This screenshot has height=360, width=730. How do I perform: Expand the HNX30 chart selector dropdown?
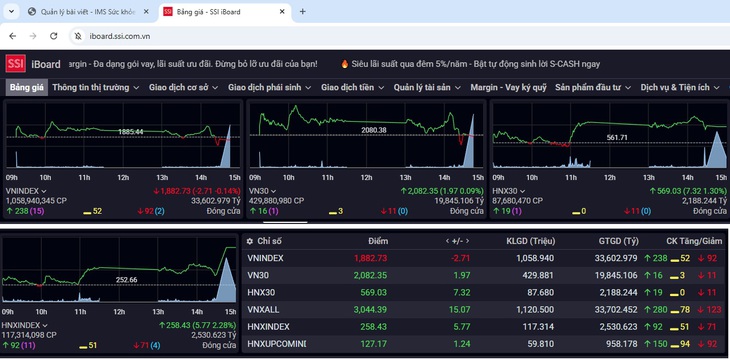522,191
